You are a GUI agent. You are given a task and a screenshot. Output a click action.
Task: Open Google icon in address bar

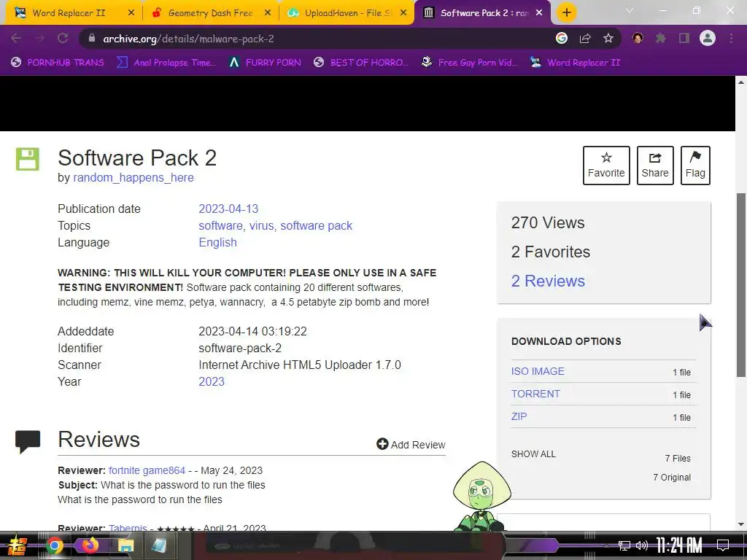coord(562,38)
